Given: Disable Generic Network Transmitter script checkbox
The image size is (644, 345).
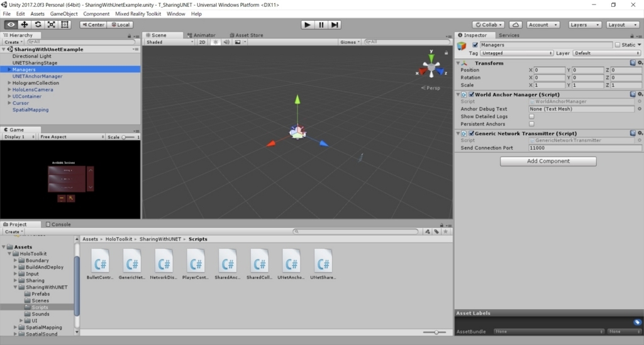Looking at the screenshot, I should (x=472, y=133).
